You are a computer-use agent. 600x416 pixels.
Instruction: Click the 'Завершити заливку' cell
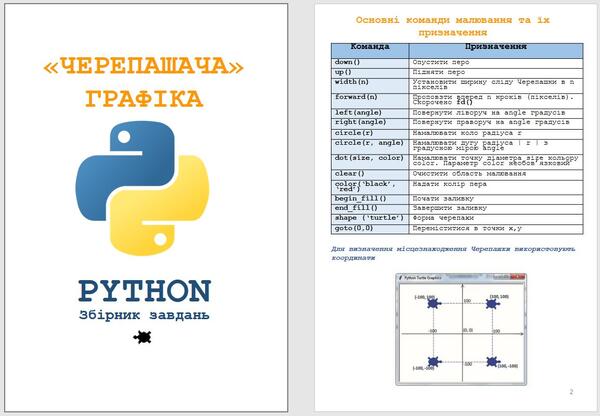click(496, 209)
